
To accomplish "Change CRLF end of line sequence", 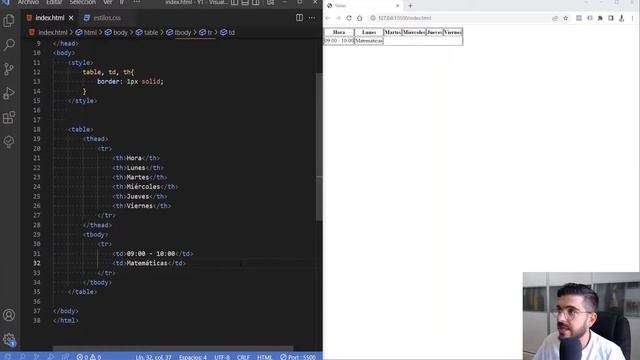I will [243, 357].
